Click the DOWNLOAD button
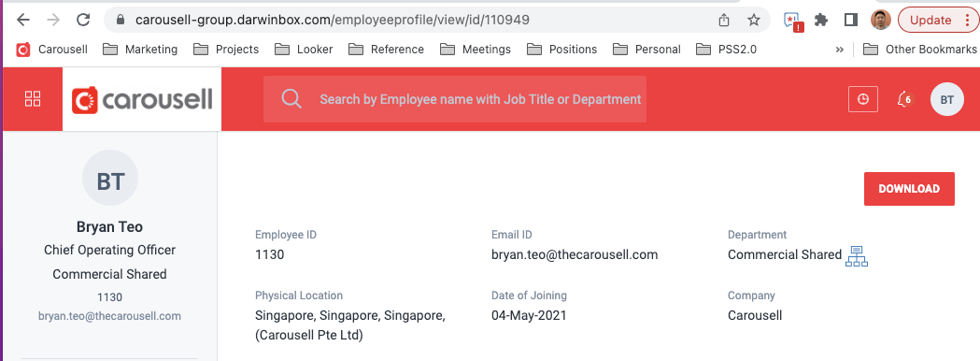The width and height of the screenshot is (980, 361). click(x=909, y=188)
